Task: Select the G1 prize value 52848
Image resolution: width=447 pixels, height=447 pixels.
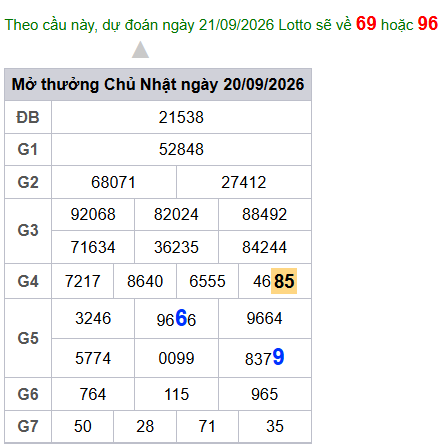Action: click(x=181, y=149)
